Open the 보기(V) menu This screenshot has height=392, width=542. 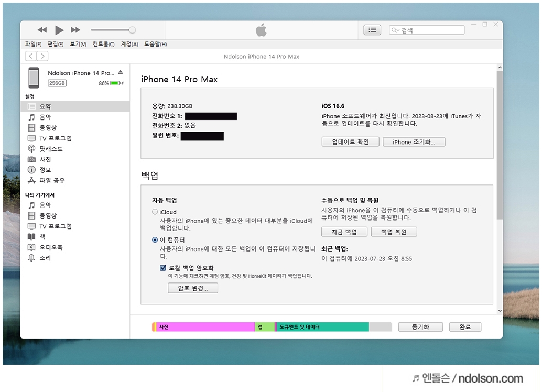tap(78, 44)
